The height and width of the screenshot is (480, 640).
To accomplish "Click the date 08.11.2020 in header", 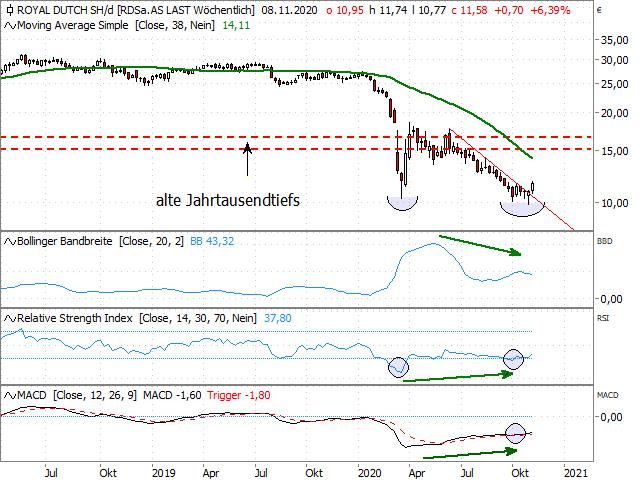I will [x=289, y=10].
